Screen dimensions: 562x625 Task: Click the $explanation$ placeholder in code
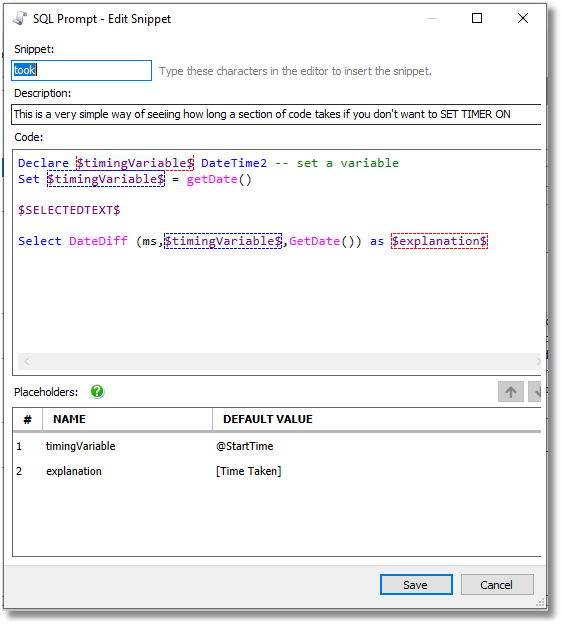(439, 241)
